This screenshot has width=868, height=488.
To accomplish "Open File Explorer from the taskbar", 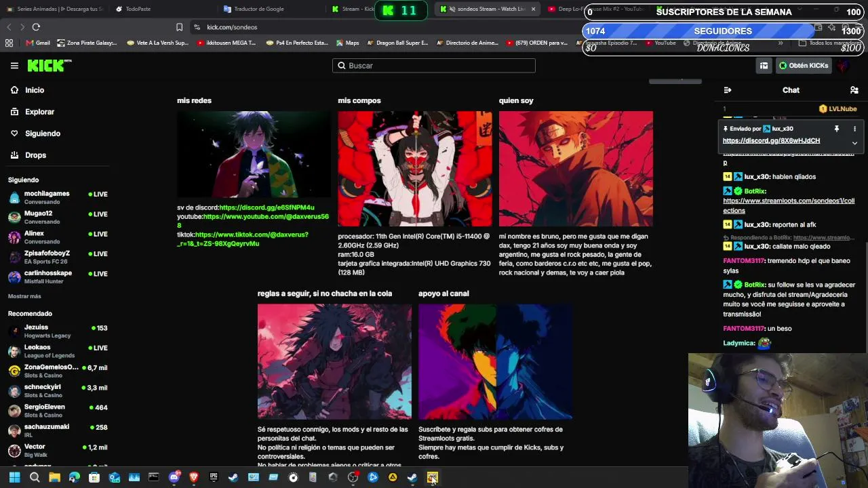I will point(54,478).
